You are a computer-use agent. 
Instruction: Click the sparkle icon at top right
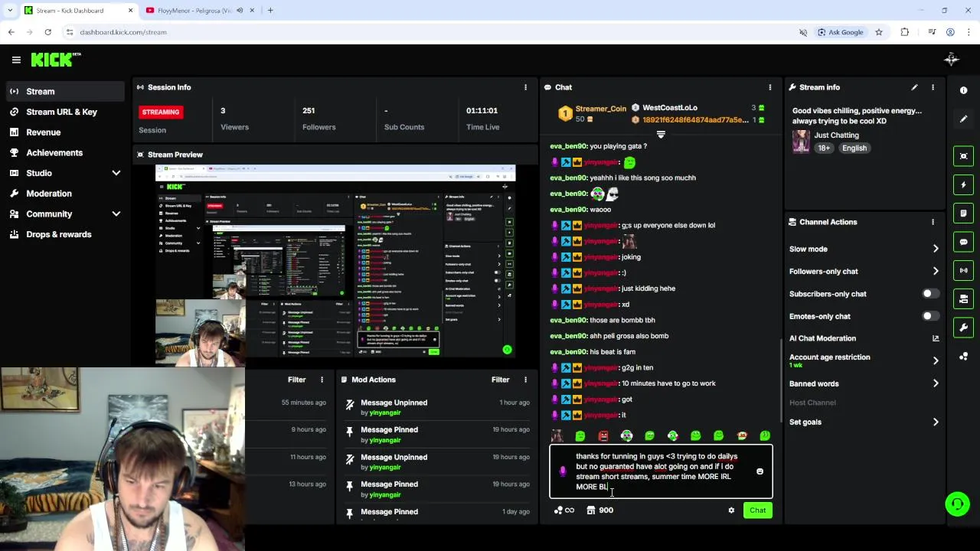point(952,60)
